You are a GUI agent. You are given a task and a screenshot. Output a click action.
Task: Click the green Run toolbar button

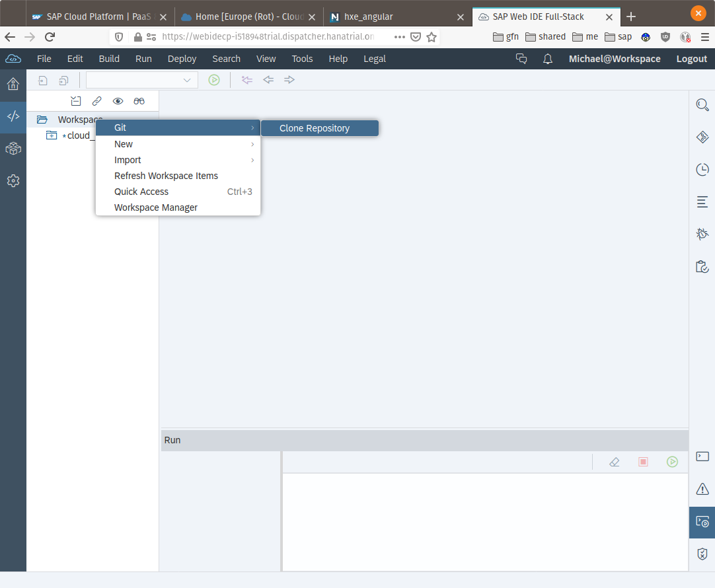(214, 80)
